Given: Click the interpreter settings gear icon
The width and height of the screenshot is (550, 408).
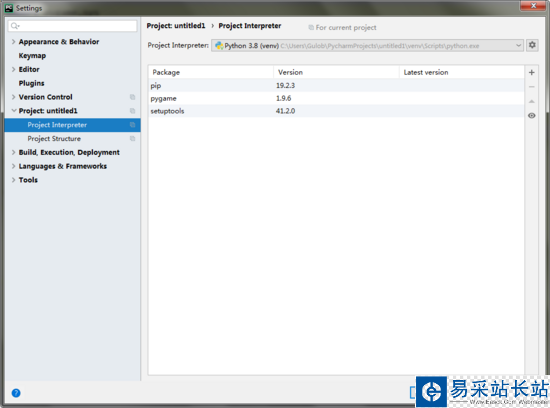Looking at the screenshot, I should pos(532,45).
